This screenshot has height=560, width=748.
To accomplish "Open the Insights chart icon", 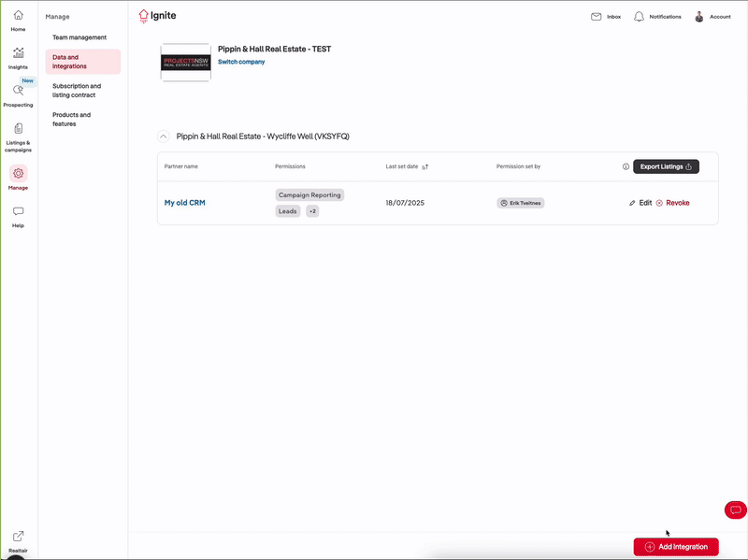I will click(x=18, y=53).
